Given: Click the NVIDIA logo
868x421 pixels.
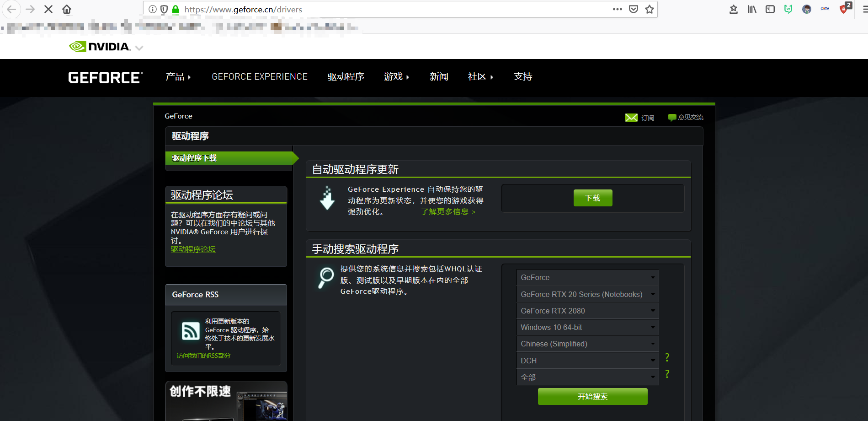Looking at the screenshot, I should (100, 47).
